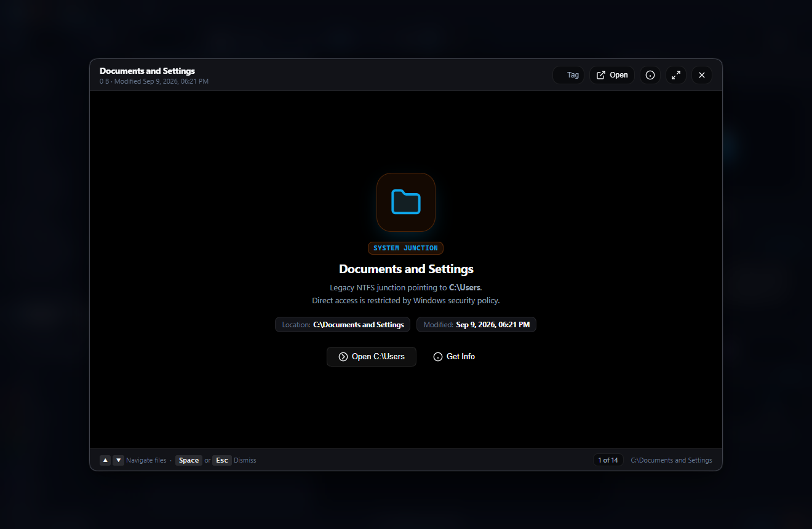Click the Esc key hint

pos(222,460)
